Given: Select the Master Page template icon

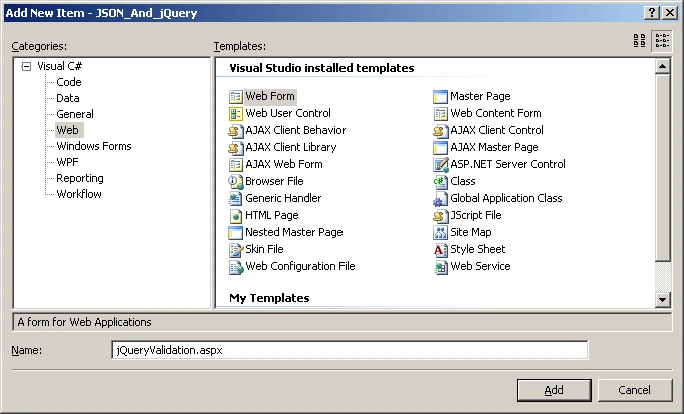Looking at the screenshot, I should coord(440,96).
